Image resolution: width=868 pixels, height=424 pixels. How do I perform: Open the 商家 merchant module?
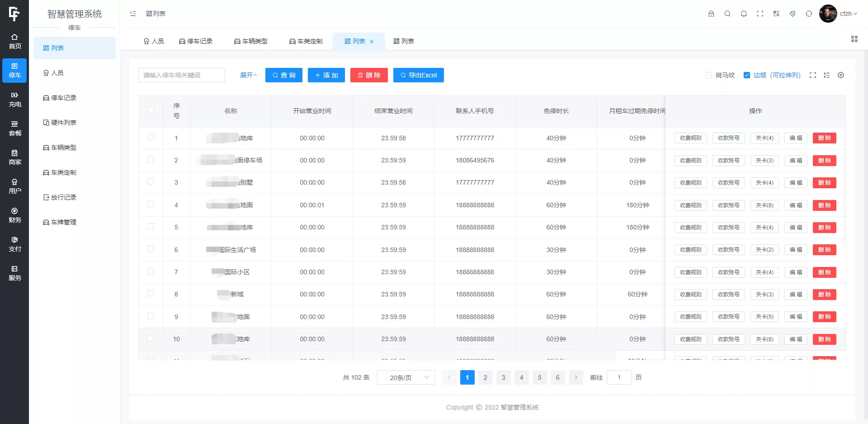click(14, 157)
